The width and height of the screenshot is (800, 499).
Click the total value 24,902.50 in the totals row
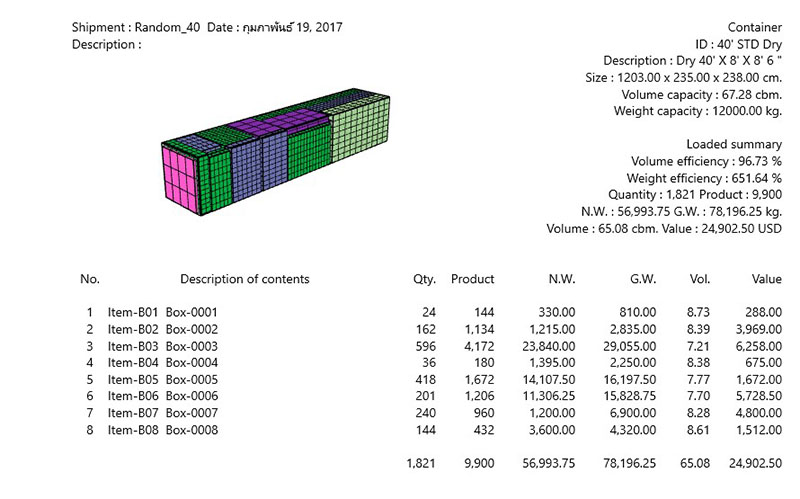pyautogui.click(x=755, y=463)
